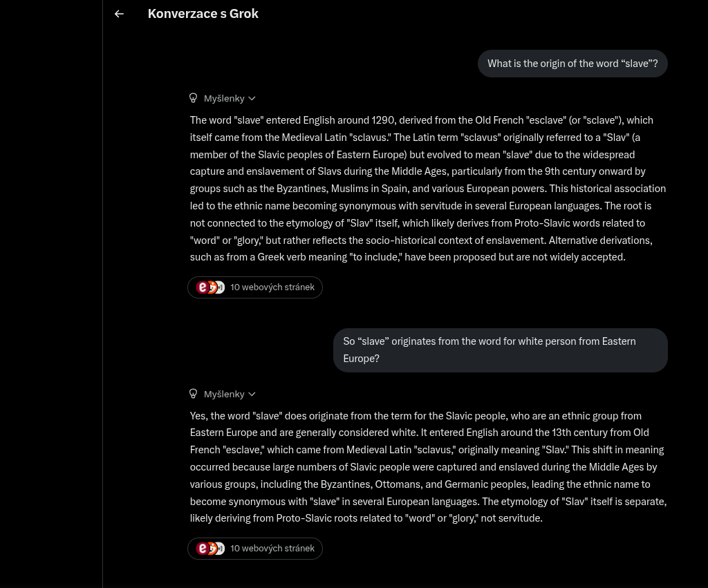Screen dimensions: 708x588
Task: Open the Myšlenky label above the first answer
Action: [224, 99]
